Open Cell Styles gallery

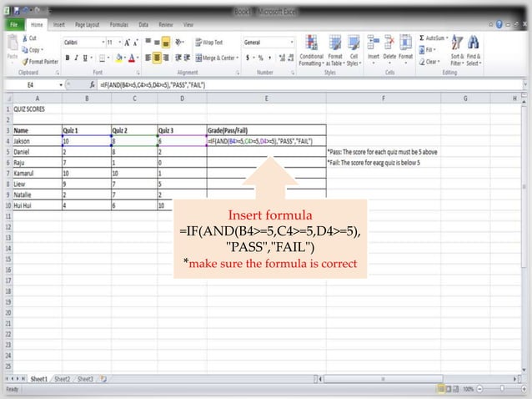(354, 50)
